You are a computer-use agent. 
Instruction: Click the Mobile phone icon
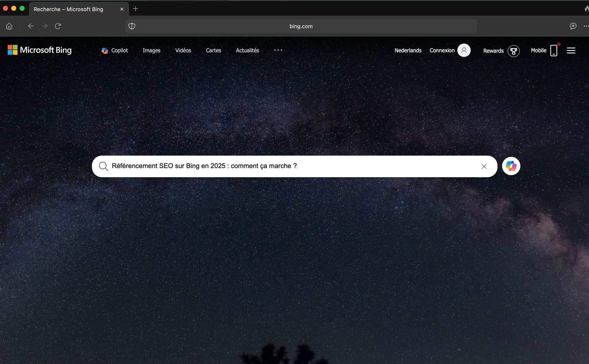554,50
